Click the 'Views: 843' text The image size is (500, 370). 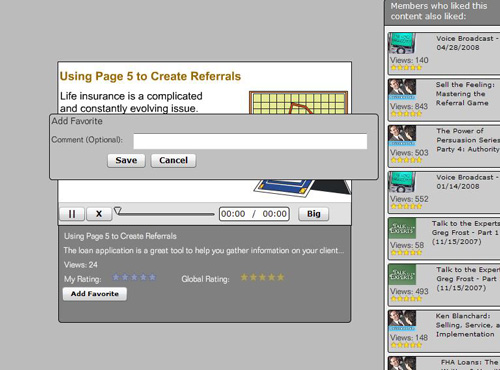point(409,106)
